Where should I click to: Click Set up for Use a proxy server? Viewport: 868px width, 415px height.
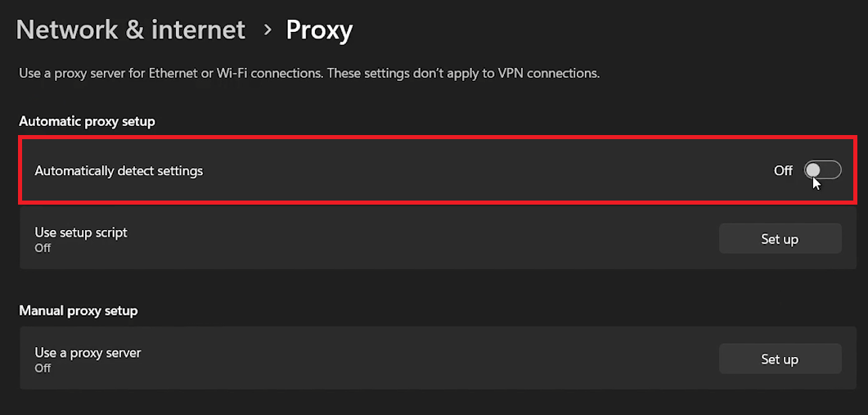tap(779, 359)
